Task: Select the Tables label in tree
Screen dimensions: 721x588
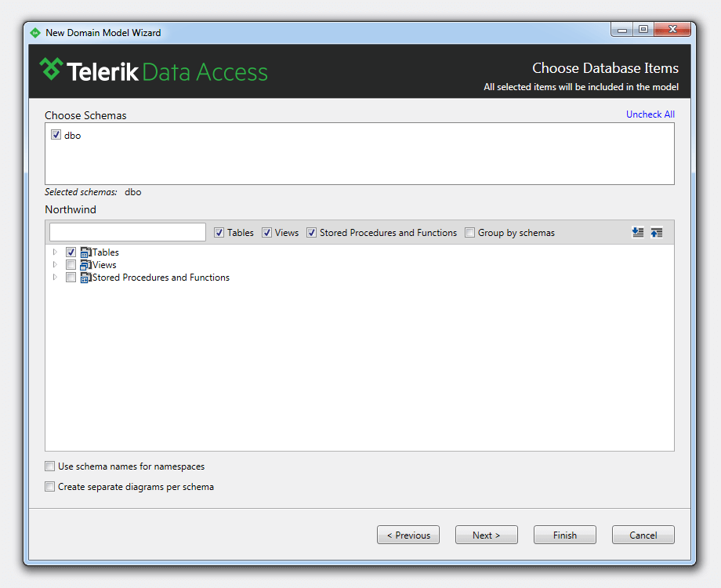Action: tap(106, 252)
